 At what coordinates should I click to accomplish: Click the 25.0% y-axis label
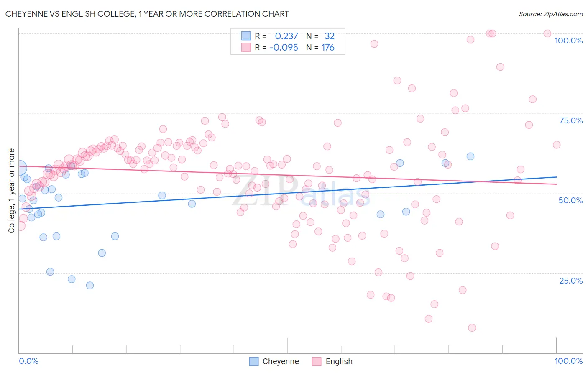(x=571, y=281)
